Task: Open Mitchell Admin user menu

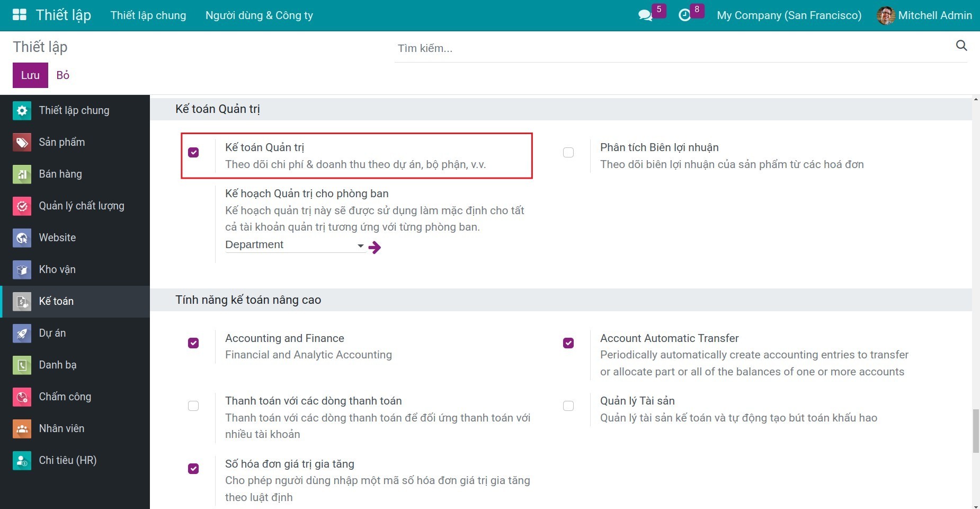Action: (924, 15)
